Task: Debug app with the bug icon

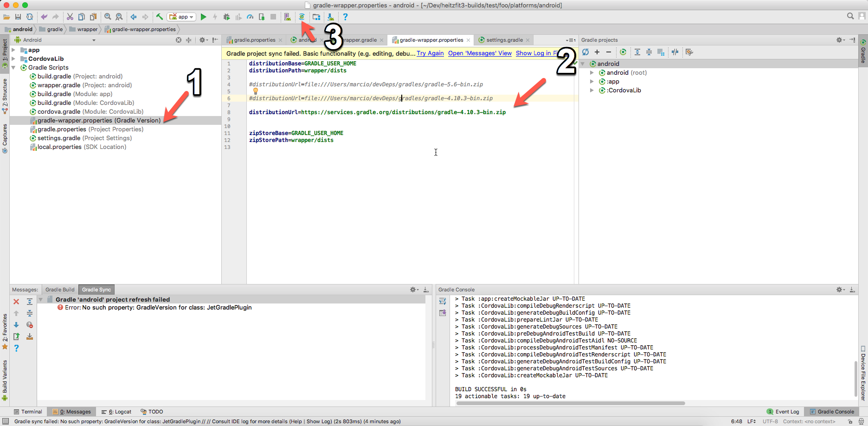Action: (x=226, y=17)
